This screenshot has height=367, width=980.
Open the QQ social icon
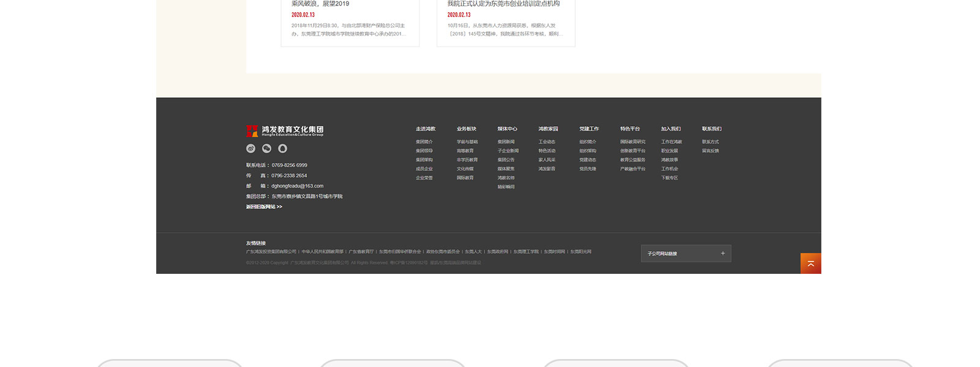tap(282, 148)
